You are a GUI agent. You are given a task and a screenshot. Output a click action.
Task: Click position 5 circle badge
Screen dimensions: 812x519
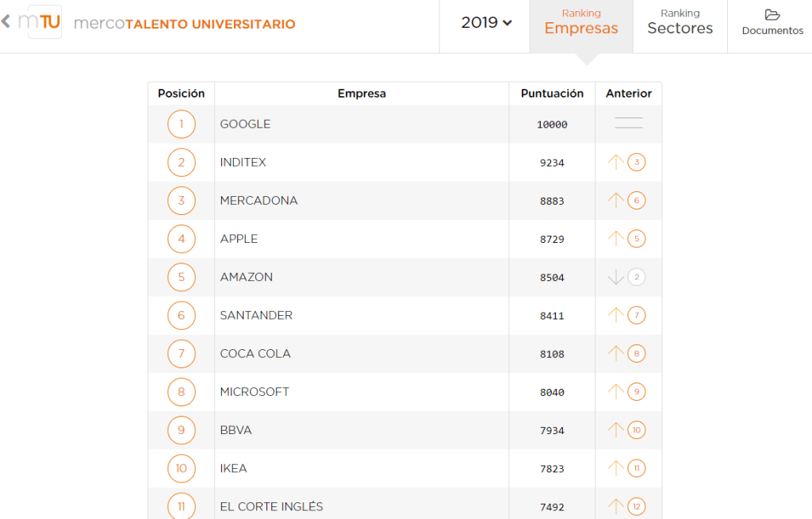pos(181,277)
